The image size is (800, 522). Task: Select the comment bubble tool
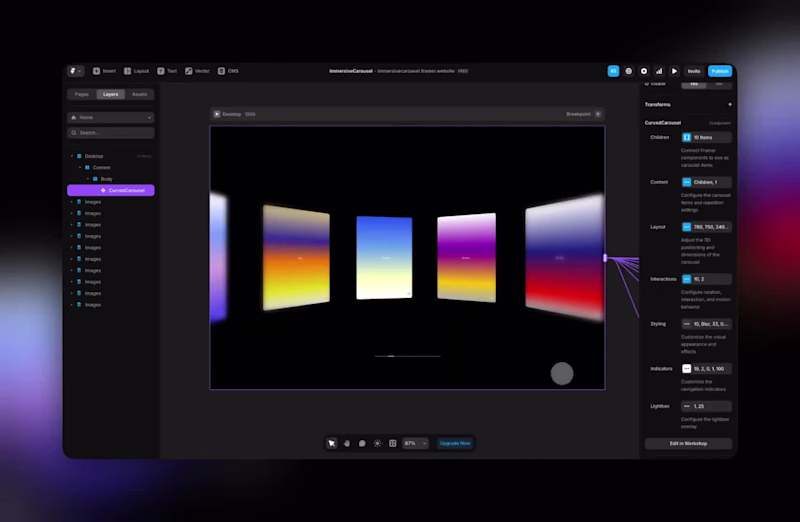(362, 443)
